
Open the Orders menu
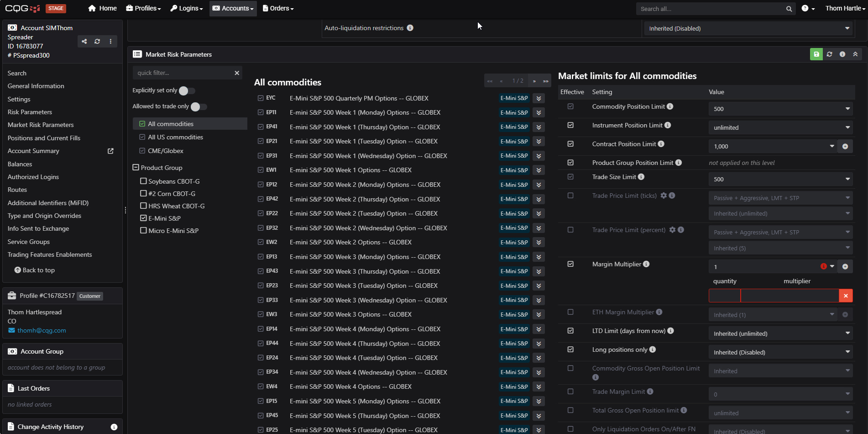coord(278,8)
